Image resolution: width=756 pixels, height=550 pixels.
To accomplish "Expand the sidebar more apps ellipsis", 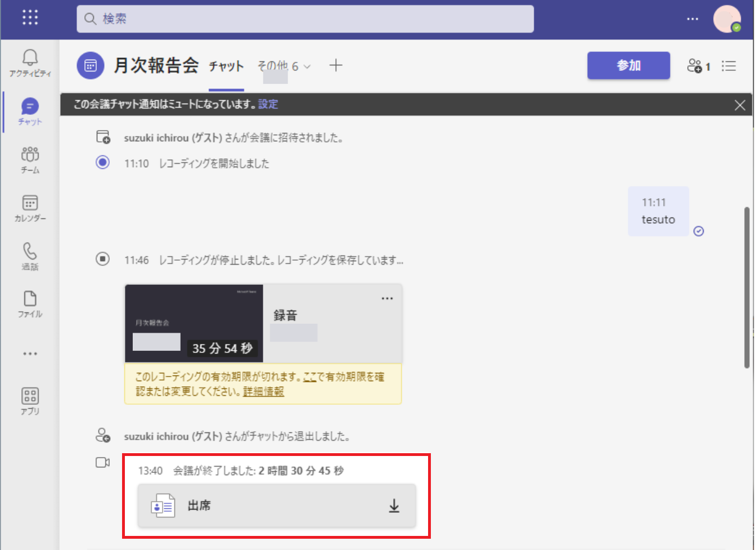I will click(x=30, y=354).
